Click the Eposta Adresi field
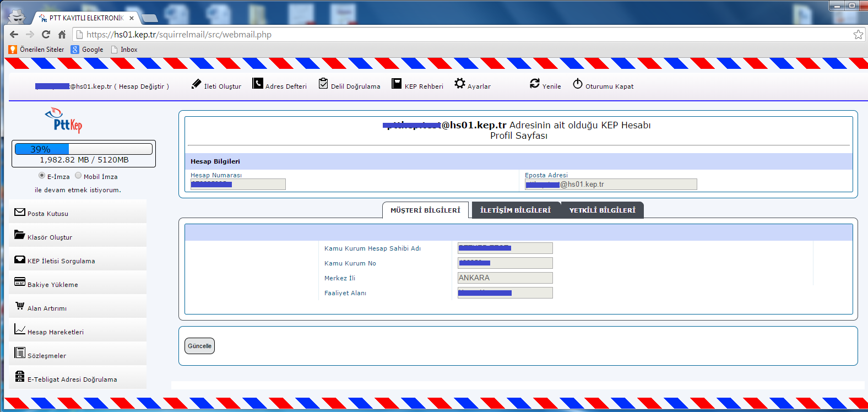 611,185
